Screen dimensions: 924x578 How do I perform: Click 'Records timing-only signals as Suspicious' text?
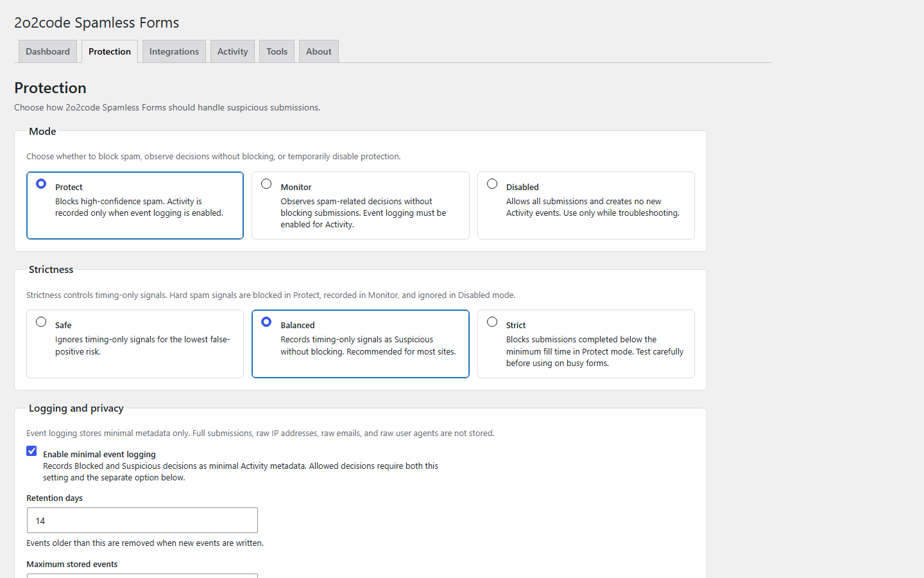(368, 346)
